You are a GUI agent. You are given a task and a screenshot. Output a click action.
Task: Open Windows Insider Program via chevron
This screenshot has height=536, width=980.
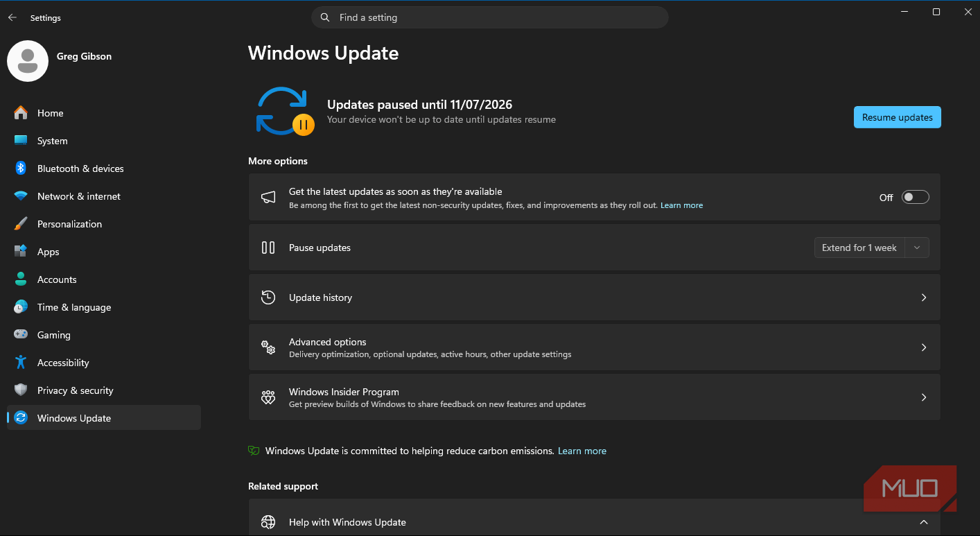(924, 397)
